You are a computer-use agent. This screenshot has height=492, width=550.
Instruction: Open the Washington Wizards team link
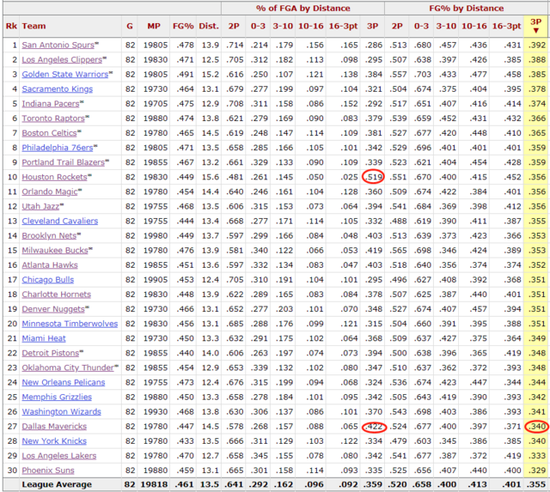pos(61,412)
